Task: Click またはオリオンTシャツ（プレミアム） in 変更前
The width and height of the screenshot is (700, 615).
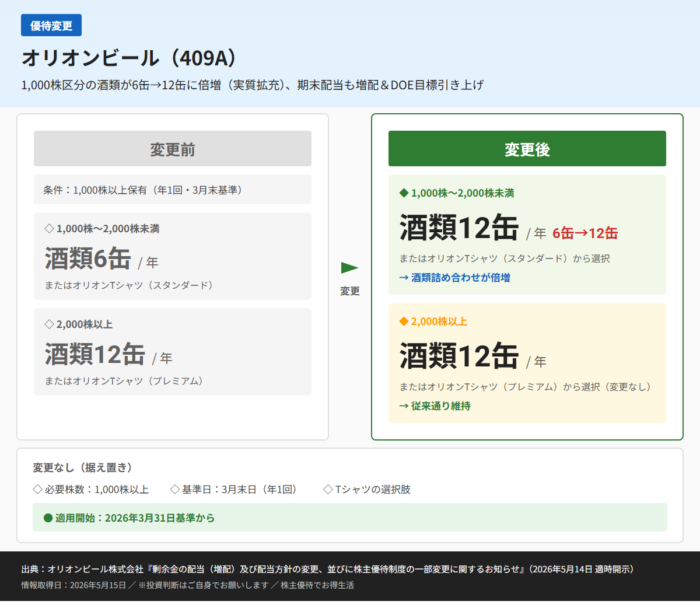Action: (x=126, y=381)
